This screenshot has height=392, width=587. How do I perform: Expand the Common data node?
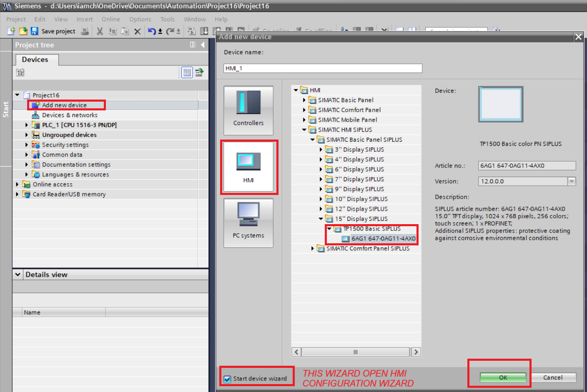tap(27, 155)
